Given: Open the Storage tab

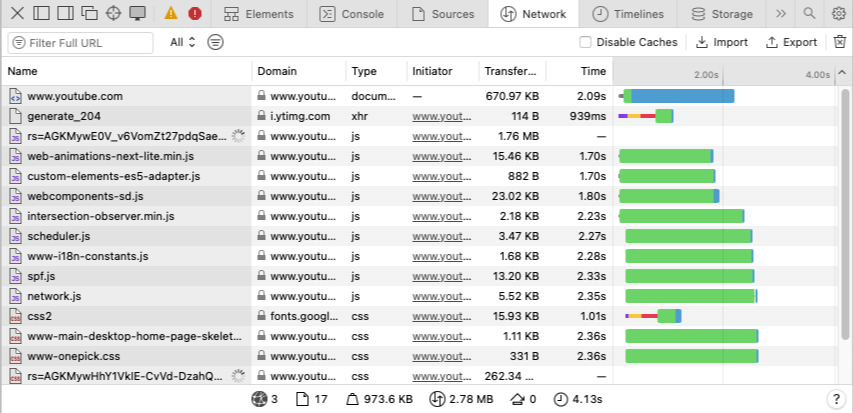Looking at the screenshot, I should point(722,14).
